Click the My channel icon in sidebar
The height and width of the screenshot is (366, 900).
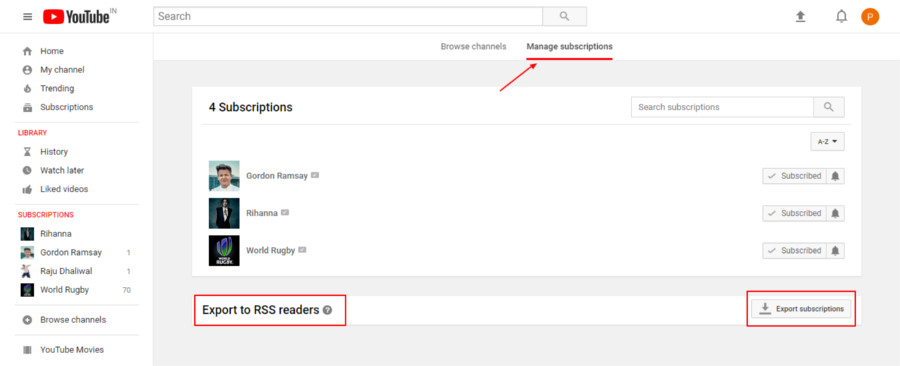pyautogui.click(x=27, y=70)
